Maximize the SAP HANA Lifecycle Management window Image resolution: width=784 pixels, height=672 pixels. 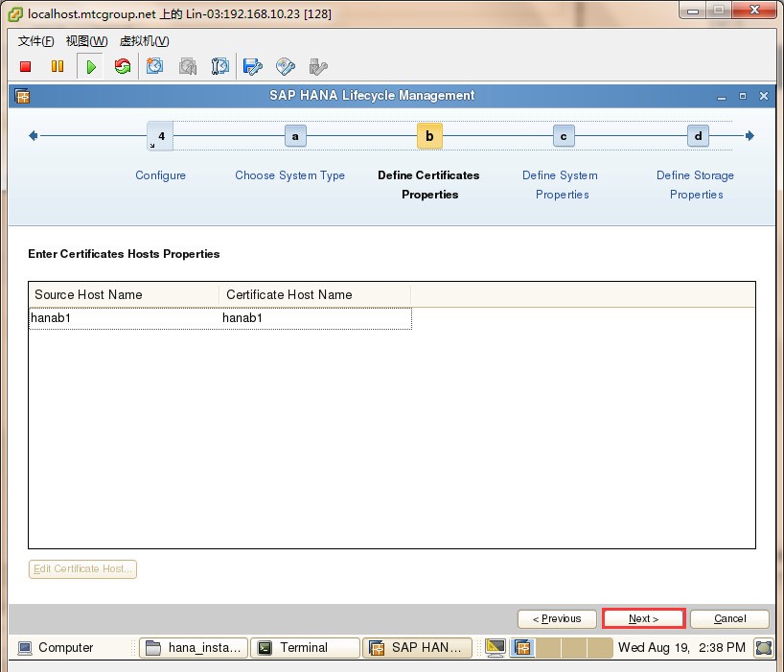(743, 96)
